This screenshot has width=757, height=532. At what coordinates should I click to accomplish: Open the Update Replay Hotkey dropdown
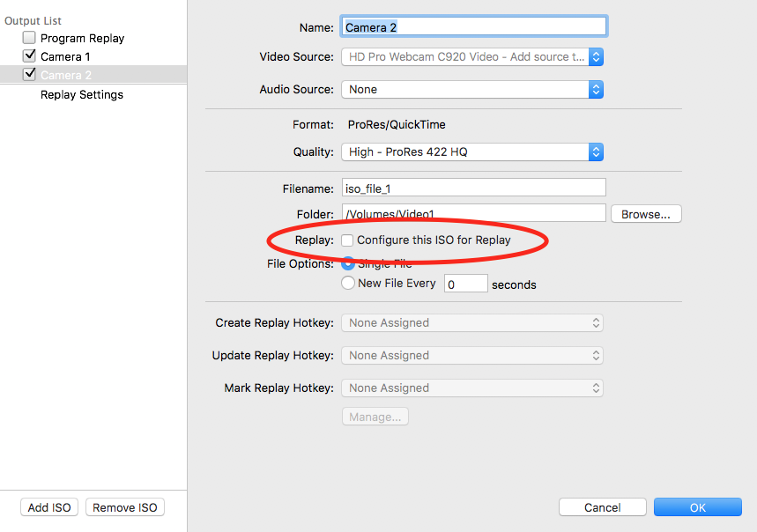[x=471, y=355]
